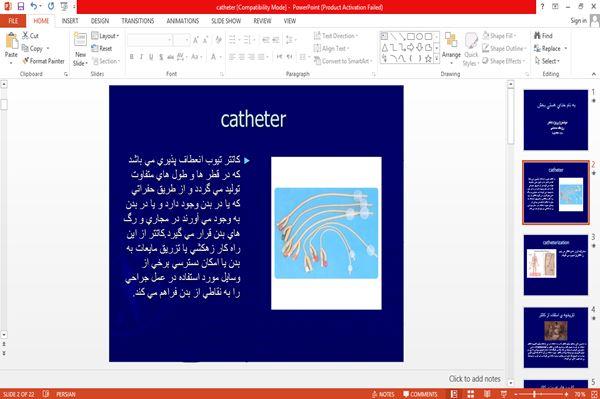Select the Format Painter tool
Viewport: 600px width, 399px height.
click(43, 61)
